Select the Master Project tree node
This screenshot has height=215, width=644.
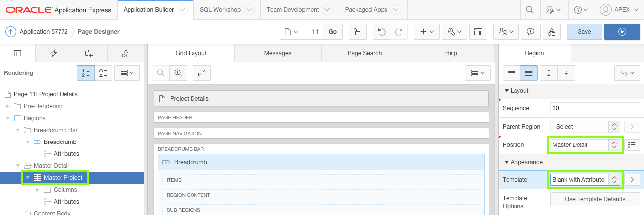[63, 178]
